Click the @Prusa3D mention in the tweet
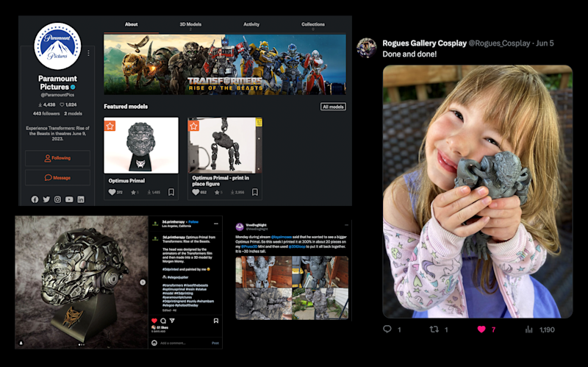The height and width of the screenshot is (367, 588). pyautogui.click(x=249, y=246)
